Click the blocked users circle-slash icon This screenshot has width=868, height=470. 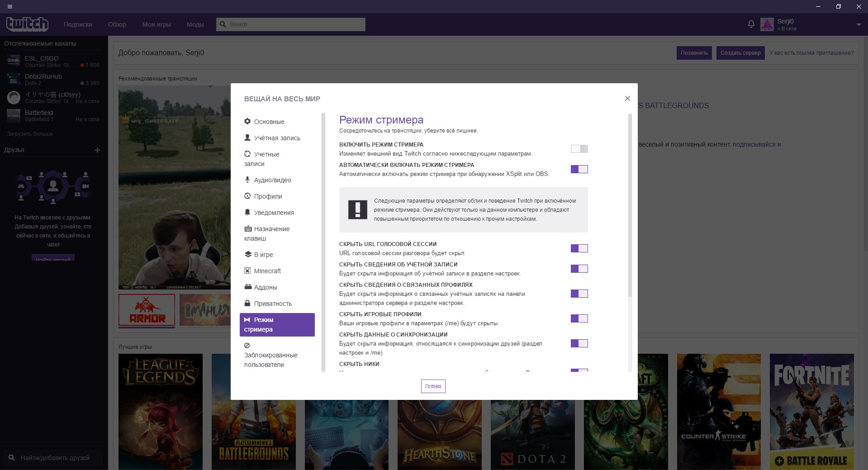247,346
